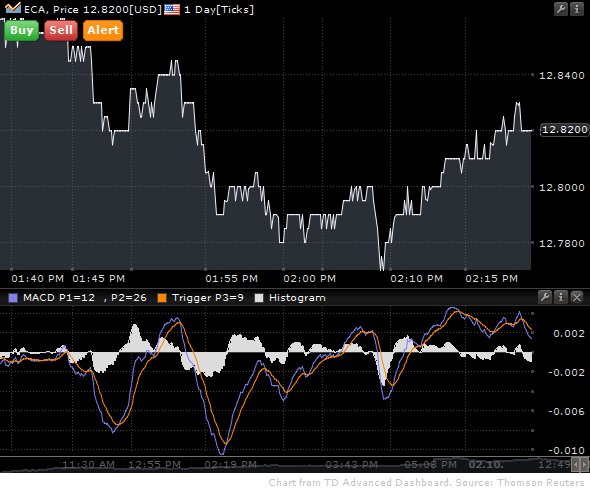Click the orange Alert button

(x=103, y=30)
